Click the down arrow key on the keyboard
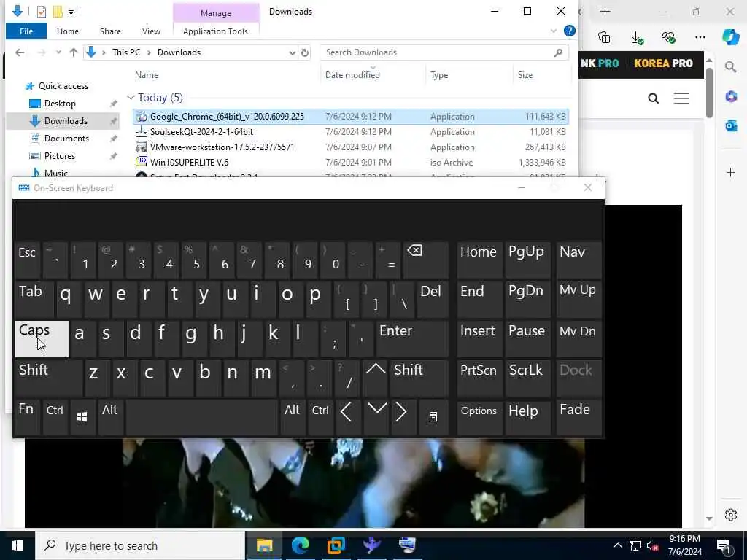This screenshot has width=747, height=560. click(x=376, y=417)
